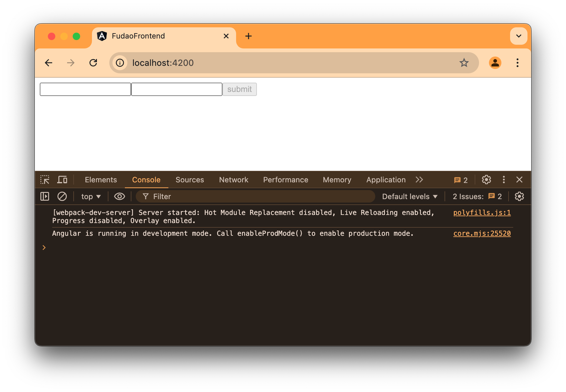Open DevTools settings
Screen dimensions: 566x392
click(486, 180)
